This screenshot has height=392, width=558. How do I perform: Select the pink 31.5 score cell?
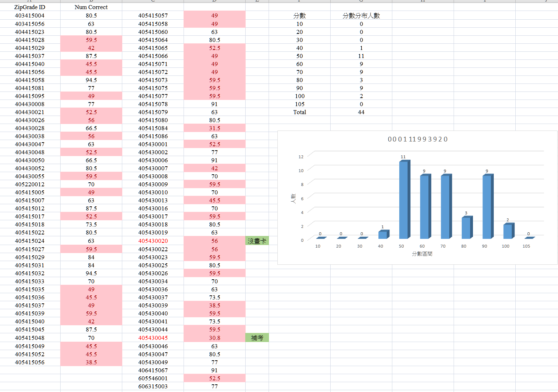click(x=214, y=128)
